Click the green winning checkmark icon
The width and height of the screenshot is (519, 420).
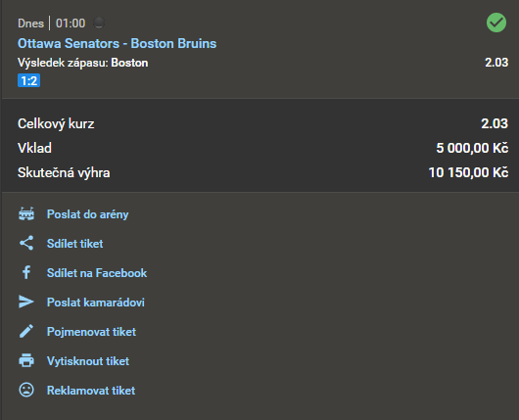pos(496,23)
